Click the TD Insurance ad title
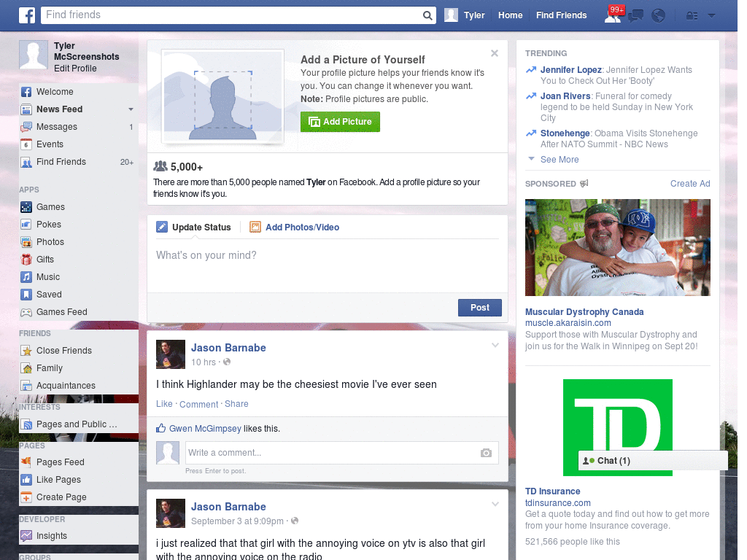Viewport: 747px width, 560px height. pos(553,491)
